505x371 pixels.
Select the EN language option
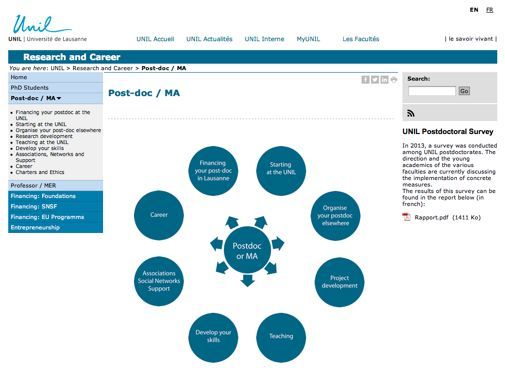(x=474, y=10)
